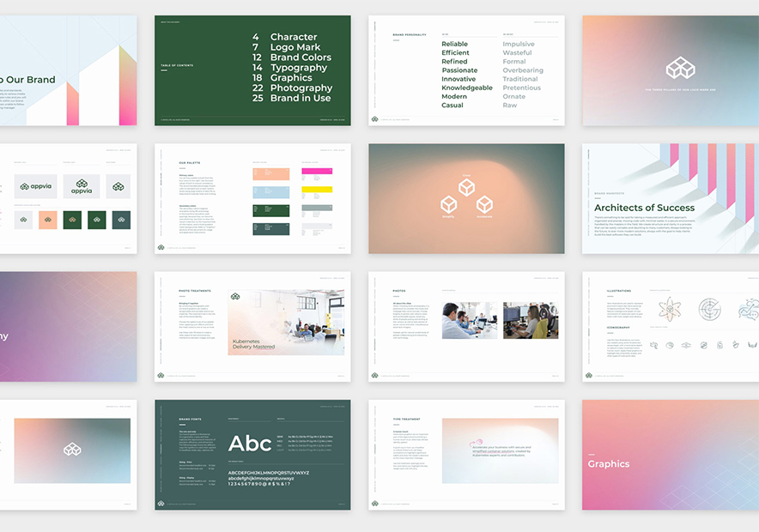
Task: Open the 'Typography' table of contents entry
Action: 298,68
